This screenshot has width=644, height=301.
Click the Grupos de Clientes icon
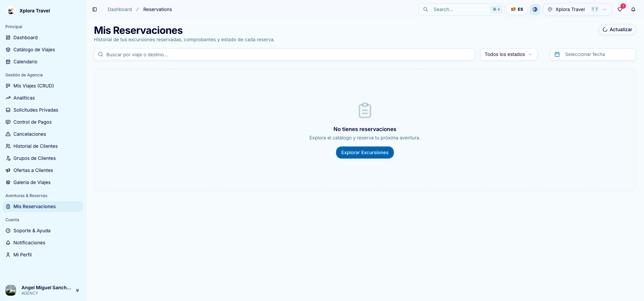[8, 158]
